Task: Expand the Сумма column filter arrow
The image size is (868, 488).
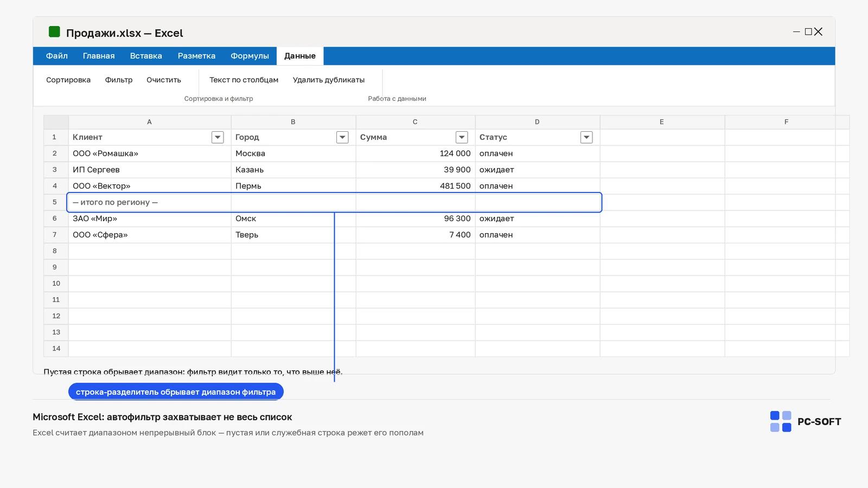Action: pyautogui.click(x=462, y=137)
